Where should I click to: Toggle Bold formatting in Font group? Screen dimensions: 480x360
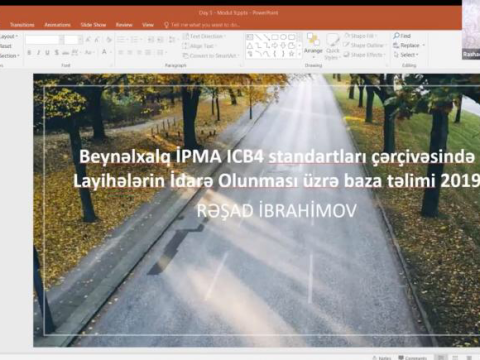pos(29,53)
